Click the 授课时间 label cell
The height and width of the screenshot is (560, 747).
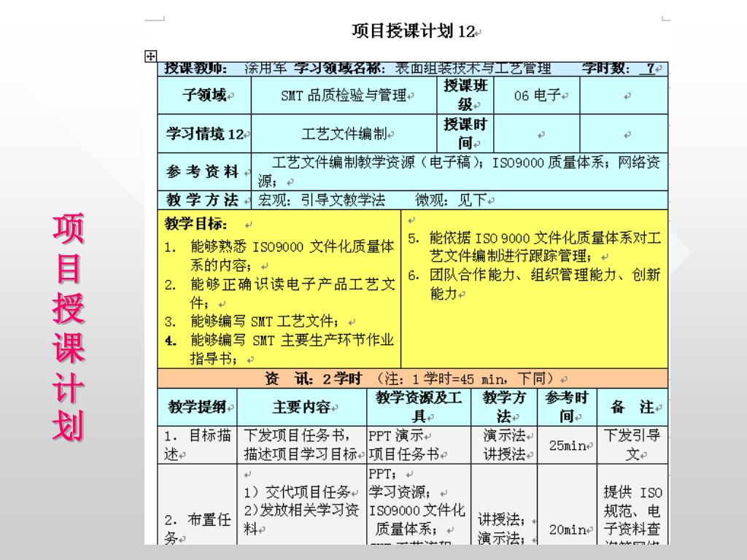(x=465, y=134)
